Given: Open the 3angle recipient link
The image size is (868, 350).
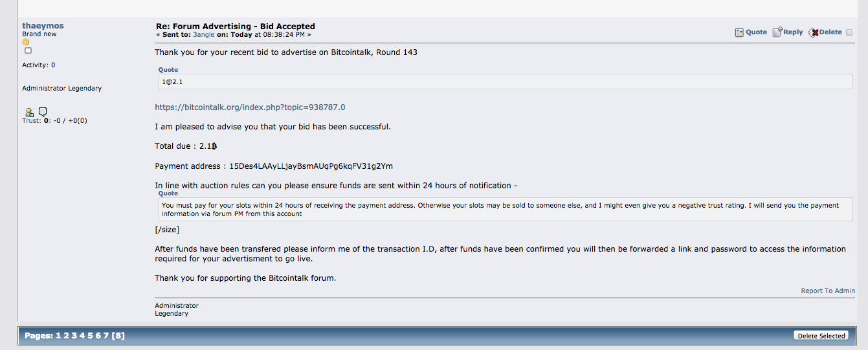Looking at the screenshot, I should point(204,35).
